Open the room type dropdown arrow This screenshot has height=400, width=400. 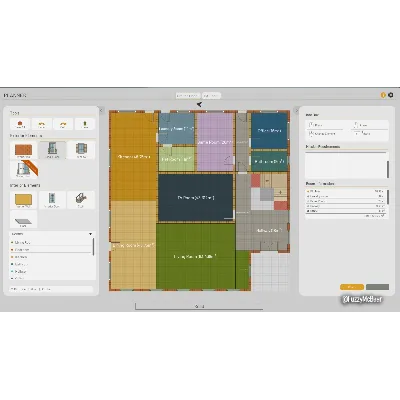point(90,234)
